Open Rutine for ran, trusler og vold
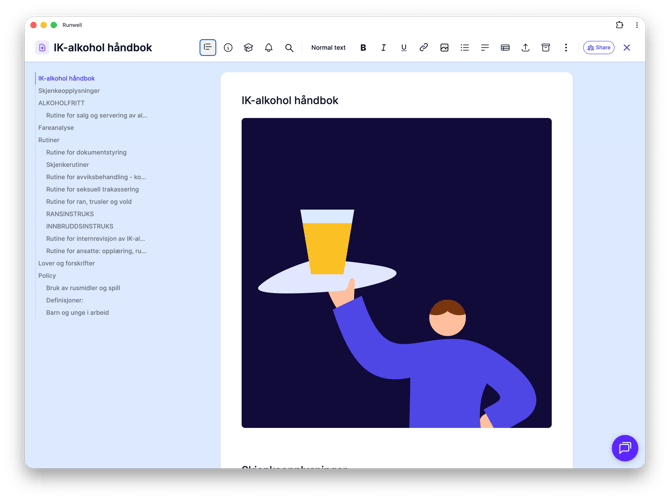The height and width of the screenshot is (501, 670). point(89,202)
